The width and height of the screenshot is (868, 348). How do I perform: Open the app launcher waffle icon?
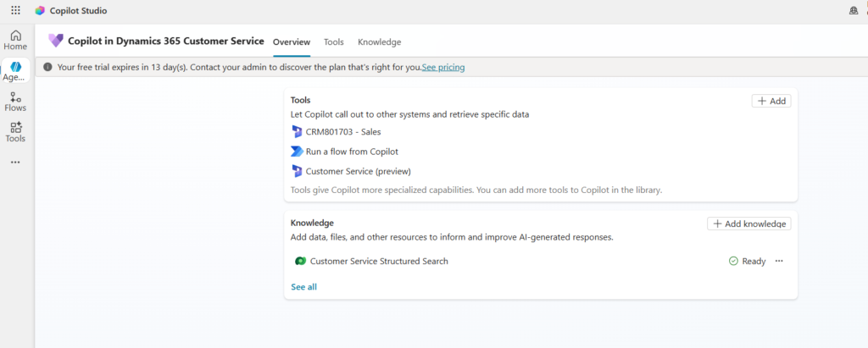coord(15,11)
